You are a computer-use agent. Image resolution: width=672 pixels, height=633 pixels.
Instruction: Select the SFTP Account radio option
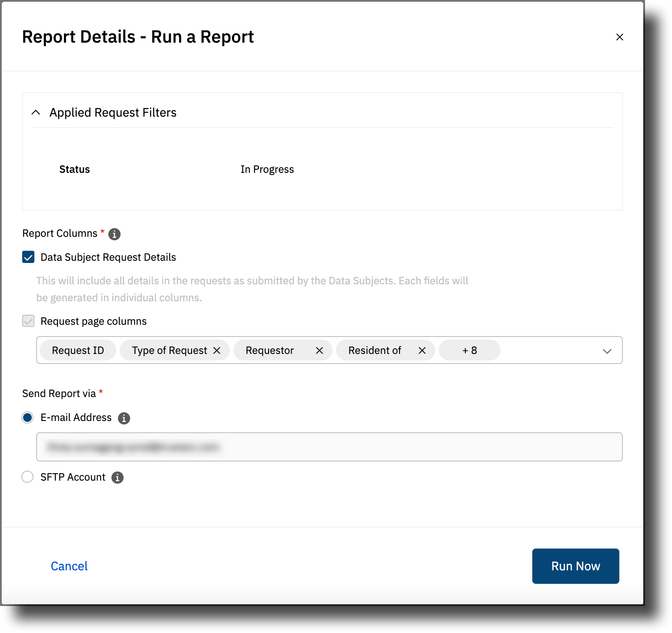click(x=27, y=477)
